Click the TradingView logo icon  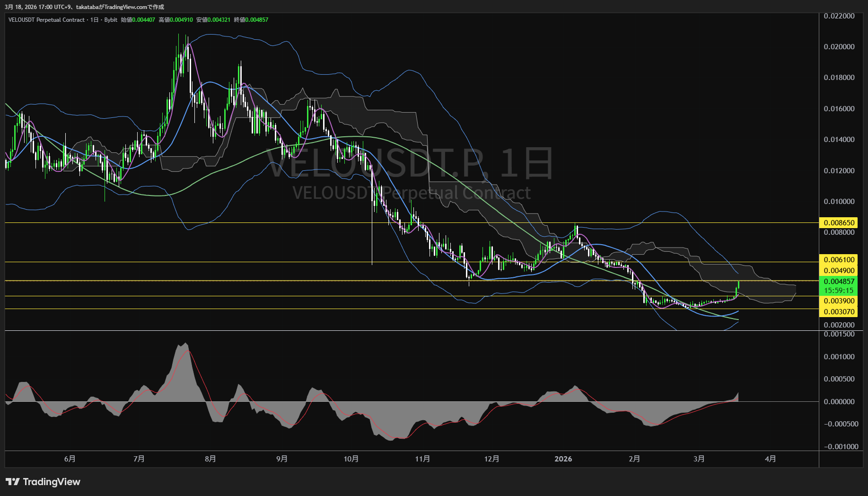13,482
